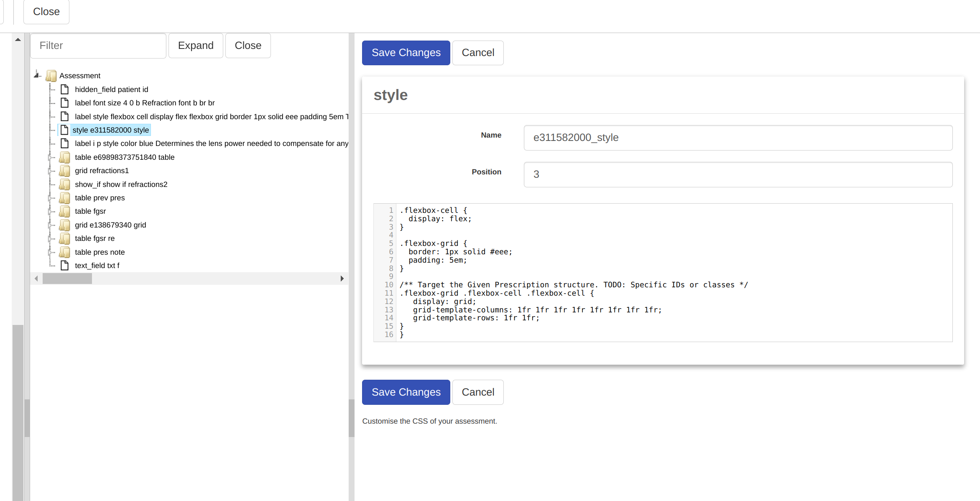Click the table fgsr re folder icon
This screenshot has width=980, height=501.
tap(65, 238)
